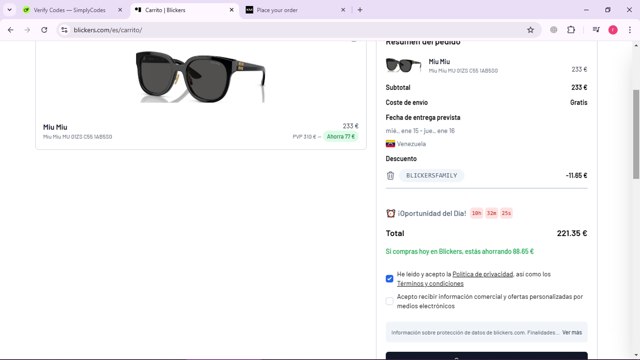Screen dimensions: 640x360
Task: Click the Miu Miu title in cart card
Action: click(55, 127)
